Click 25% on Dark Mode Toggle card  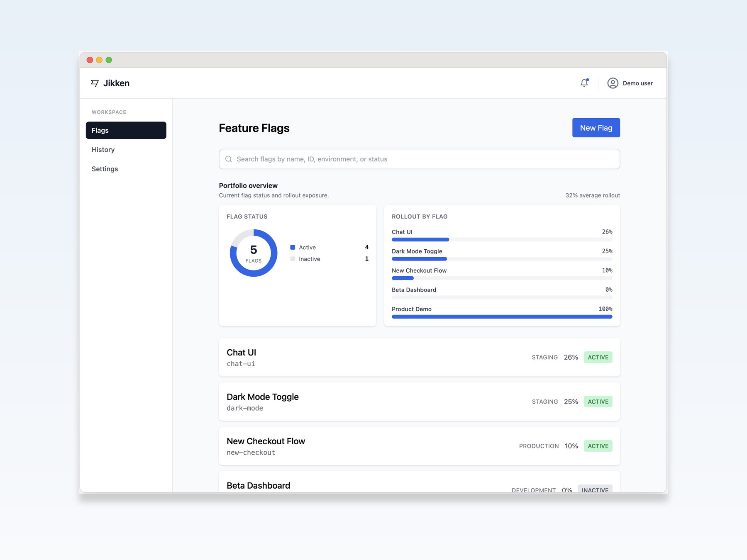571,402
